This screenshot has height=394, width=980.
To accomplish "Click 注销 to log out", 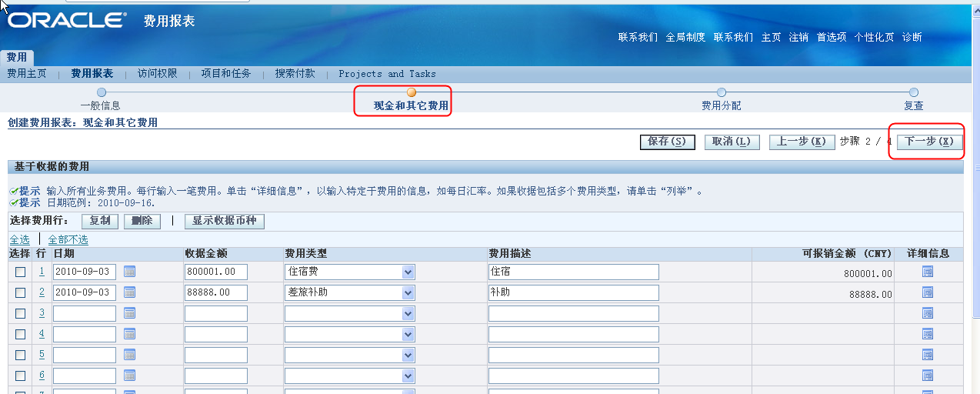I will 798,37.
